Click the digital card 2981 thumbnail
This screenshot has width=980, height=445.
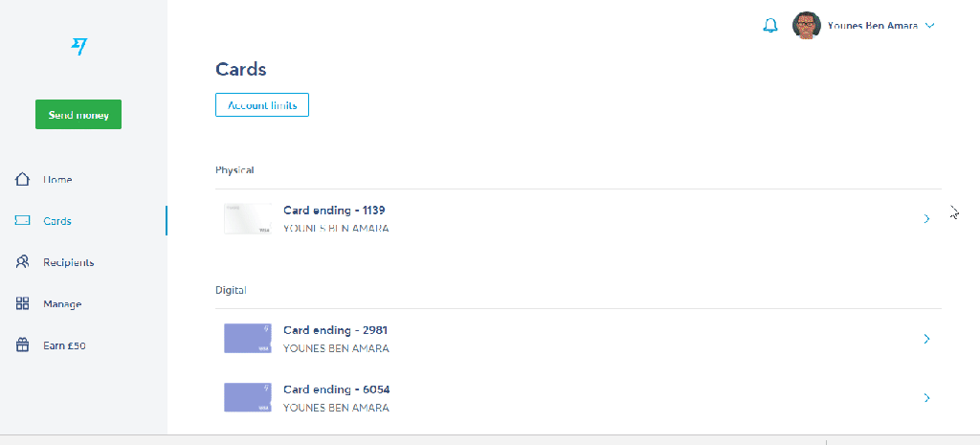[247, 339]
